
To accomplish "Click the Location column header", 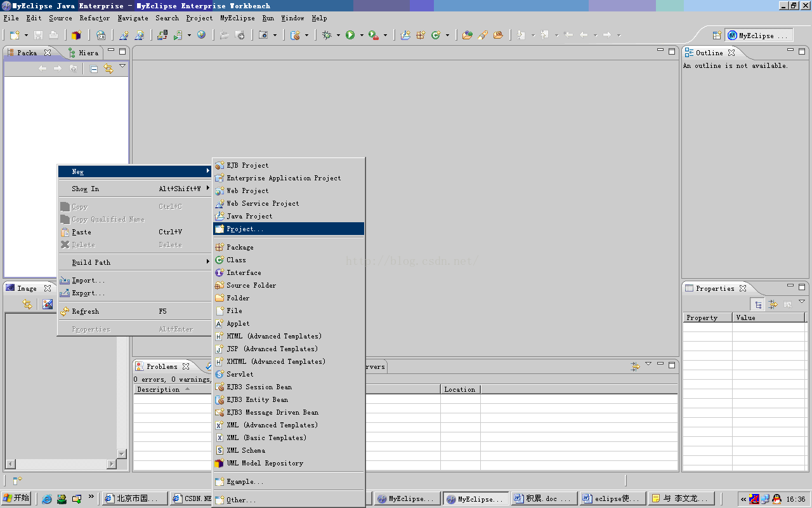I will 460,389.
